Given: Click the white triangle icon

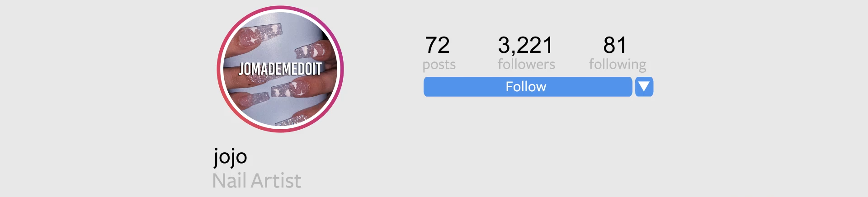Looking at the screenshot, I should [644, 86].
